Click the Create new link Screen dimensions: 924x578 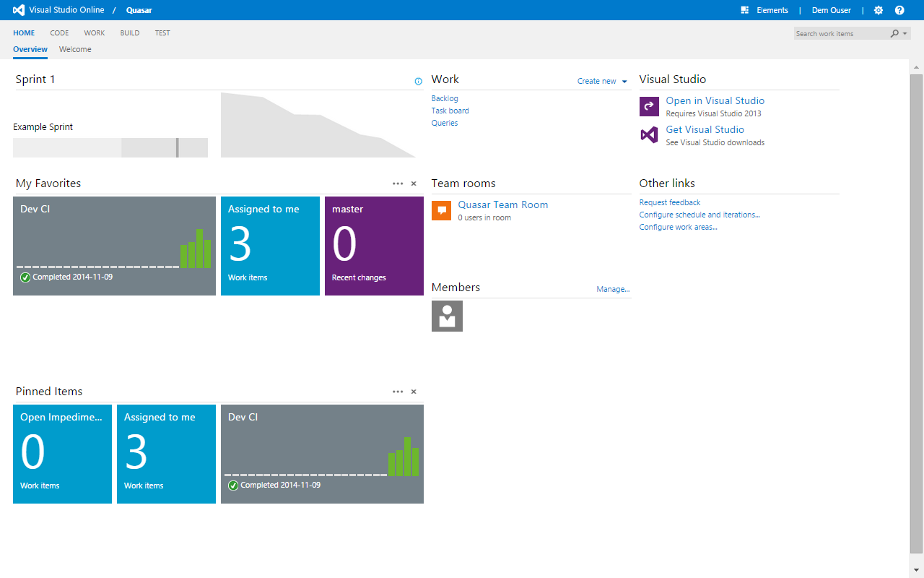point(597,81)
